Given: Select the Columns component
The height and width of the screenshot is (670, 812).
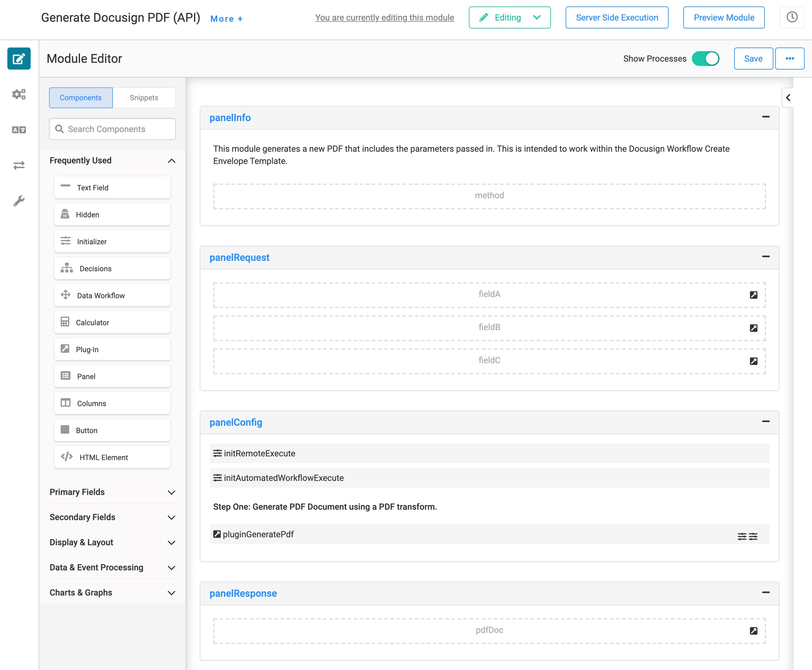Looking at the screenshot, I should (x=112, y=404).
